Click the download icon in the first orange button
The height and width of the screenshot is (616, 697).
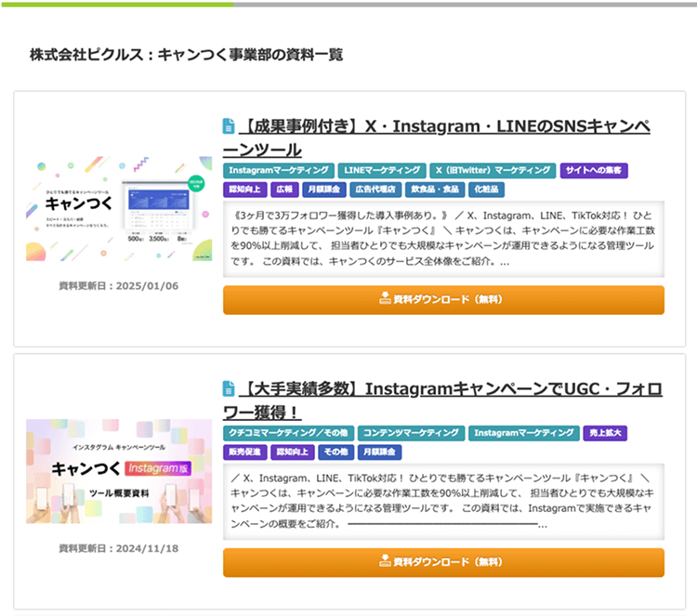[x=385, y=298]
